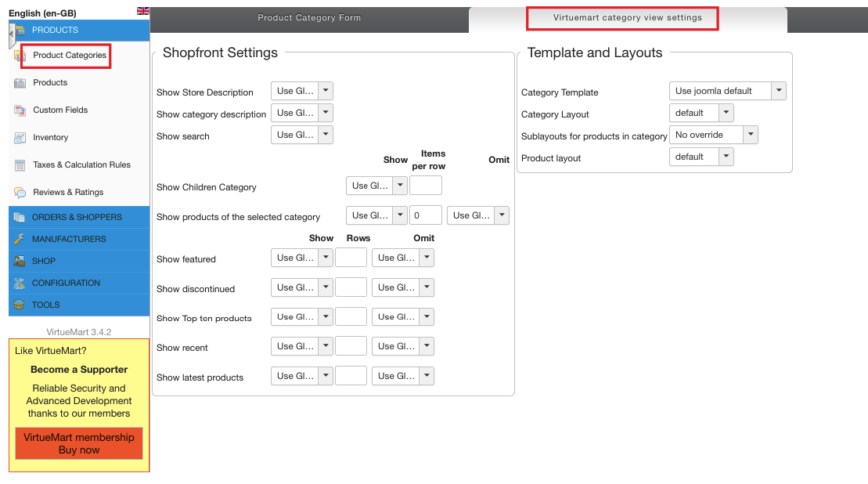868x484 pixels.
Task: Click the Inventory chart icon
Action: (x=20, y=138)
